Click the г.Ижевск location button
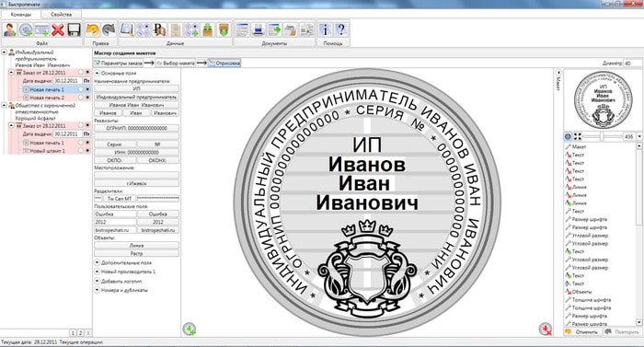Image resolution: width=644 pixels, height=347 pixels. (x=137, y=183)
